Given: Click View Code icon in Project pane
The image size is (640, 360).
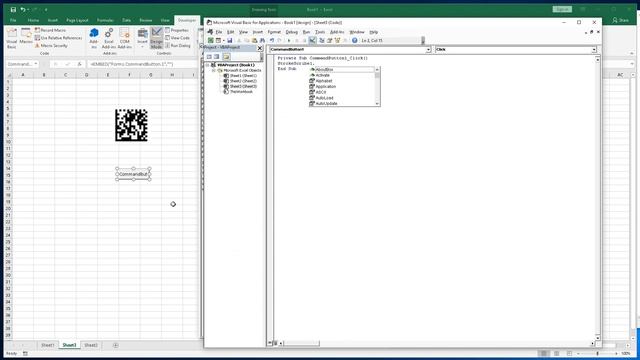Looking at the screenshot, I should (209, 57).
